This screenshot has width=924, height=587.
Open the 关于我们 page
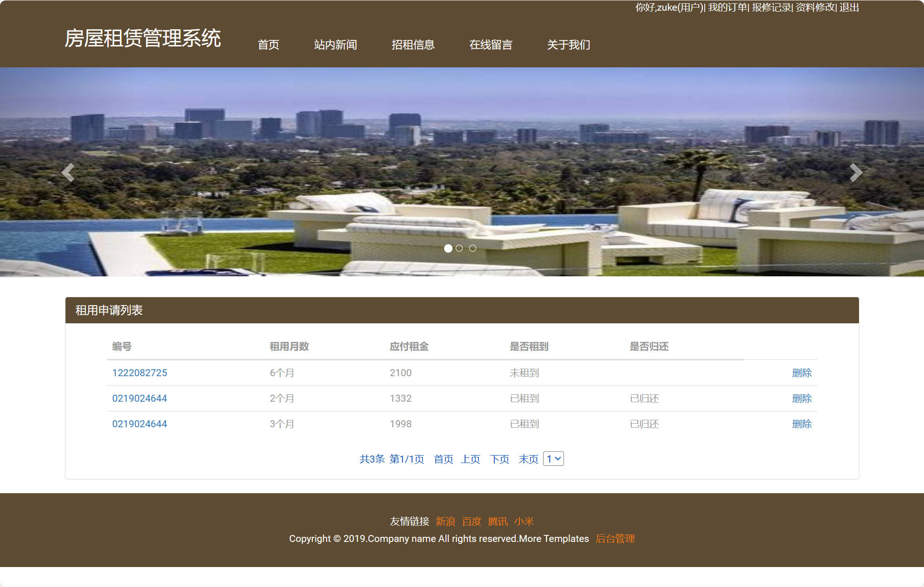pos(568,45)
